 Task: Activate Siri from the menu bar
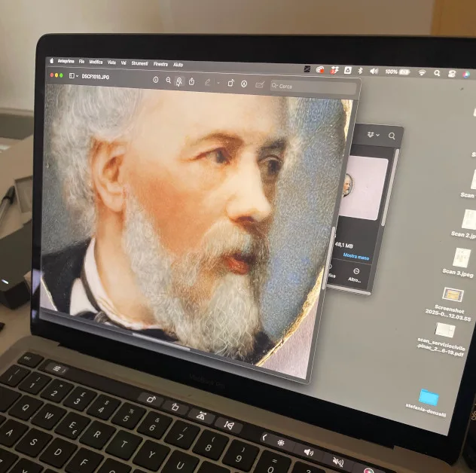click(466, 75)
